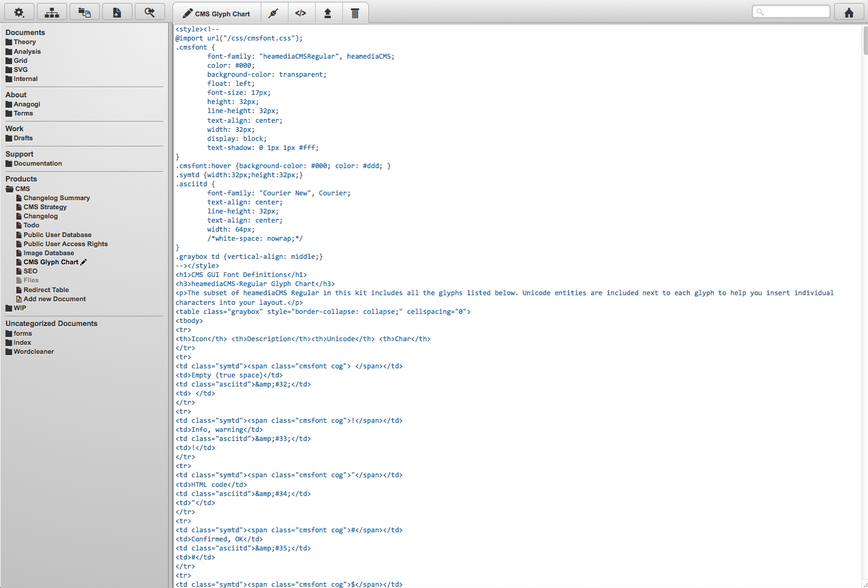Open the Redirect Table document

pyautogui.click(x=42, y=290)
